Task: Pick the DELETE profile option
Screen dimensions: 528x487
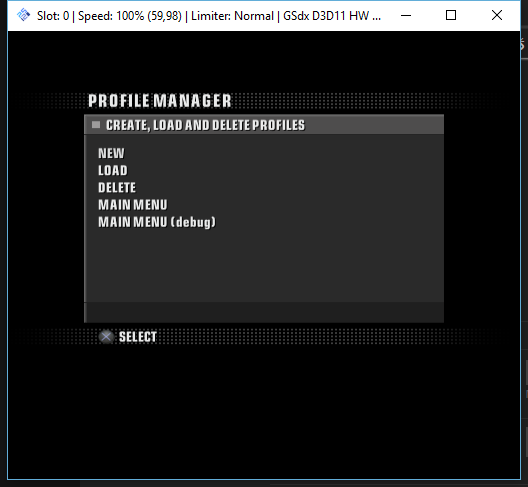Action: click(x=117, y=188)
